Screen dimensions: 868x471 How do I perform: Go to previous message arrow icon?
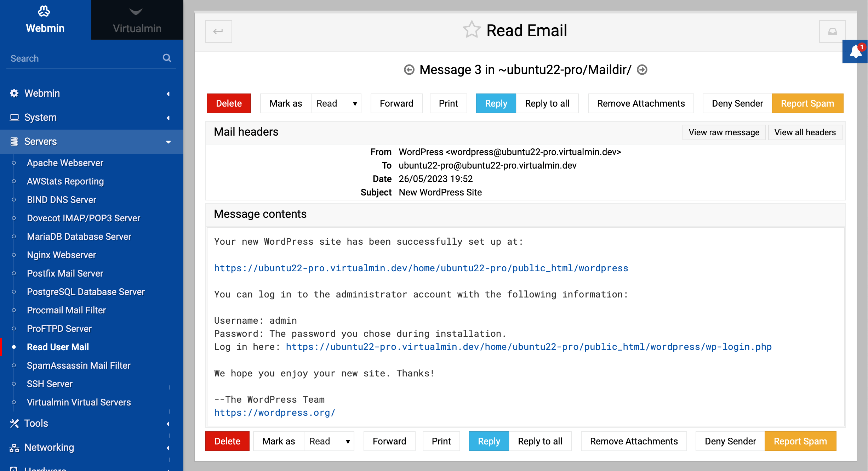(409, 70)
